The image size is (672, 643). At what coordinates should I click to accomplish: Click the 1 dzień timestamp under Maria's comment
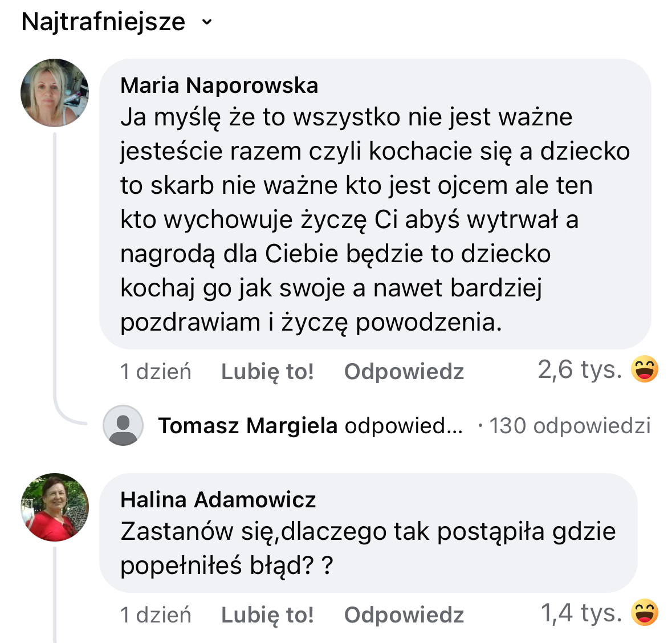coord(156,372)
